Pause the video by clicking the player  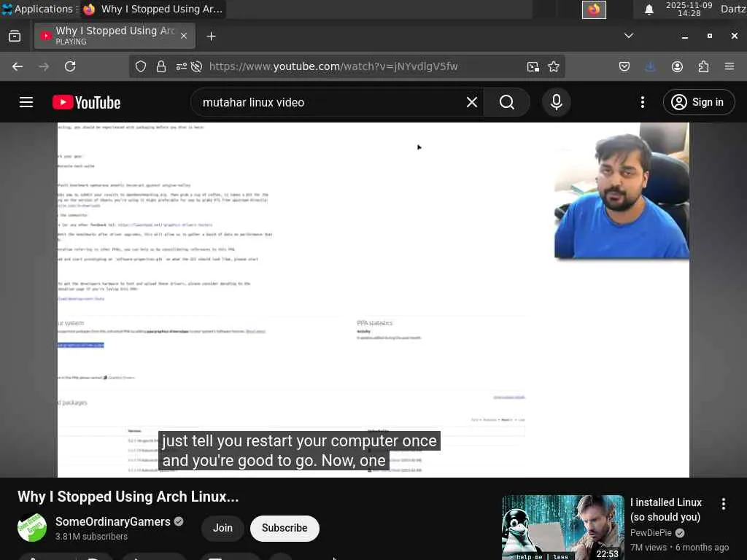click(x=373, y=300)
